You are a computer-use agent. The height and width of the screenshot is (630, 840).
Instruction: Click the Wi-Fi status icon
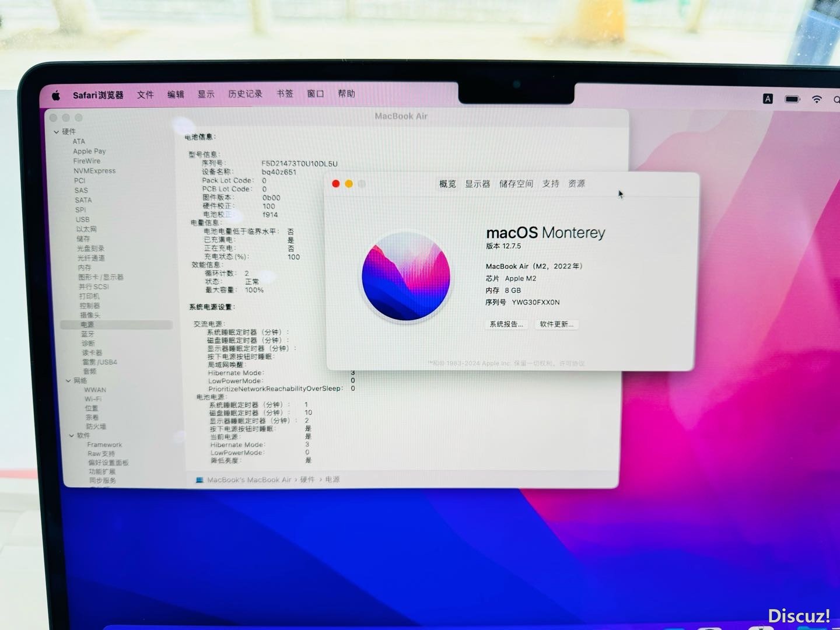817,100
